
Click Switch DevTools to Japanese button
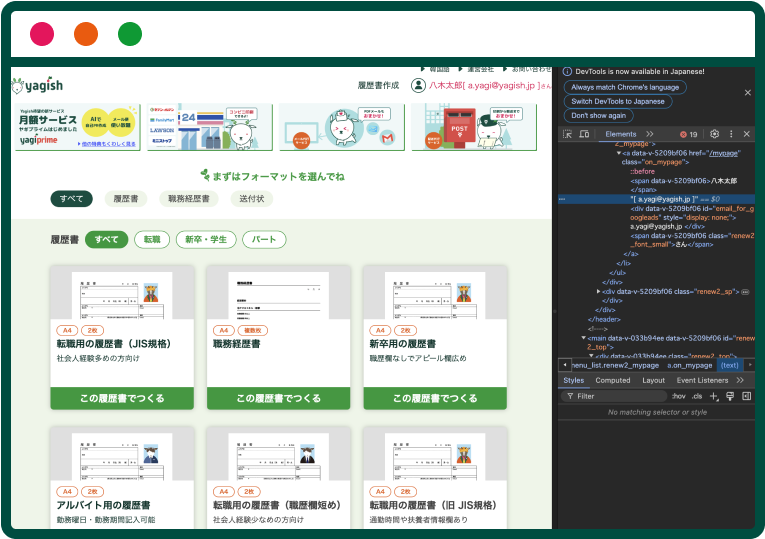click(x=618, y=101)
